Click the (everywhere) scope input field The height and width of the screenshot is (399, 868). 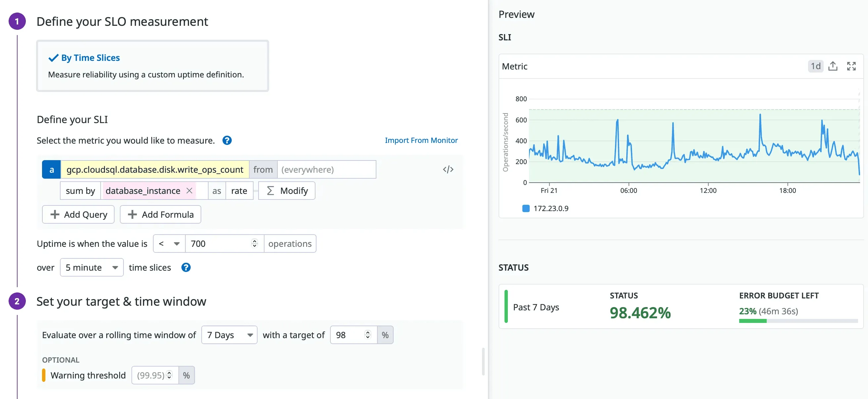pos(326,169)
